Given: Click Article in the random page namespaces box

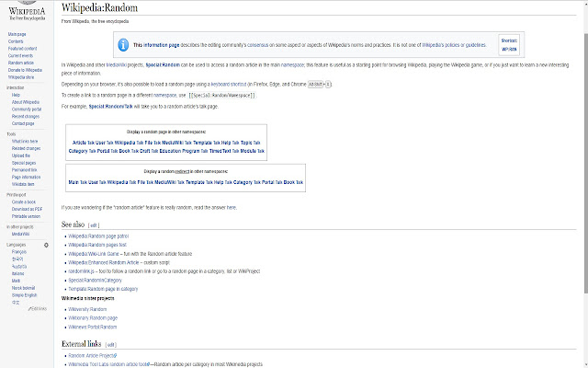Looking at the screenshot, I should (79, 143).
